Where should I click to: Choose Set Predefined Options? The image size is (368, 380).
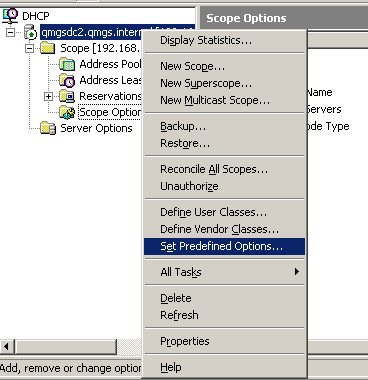tap(225, 246)
